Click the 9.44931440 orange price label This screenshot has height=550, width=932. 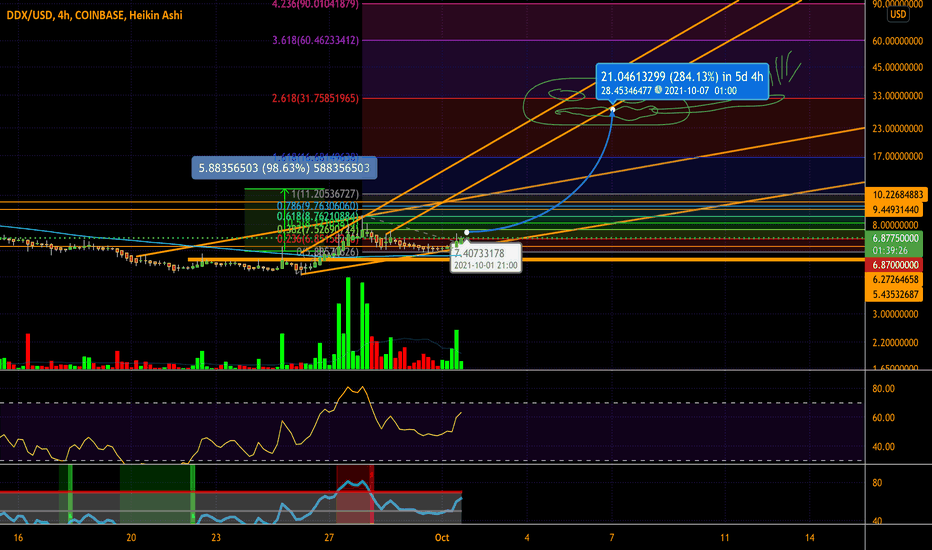click(895, 209)
